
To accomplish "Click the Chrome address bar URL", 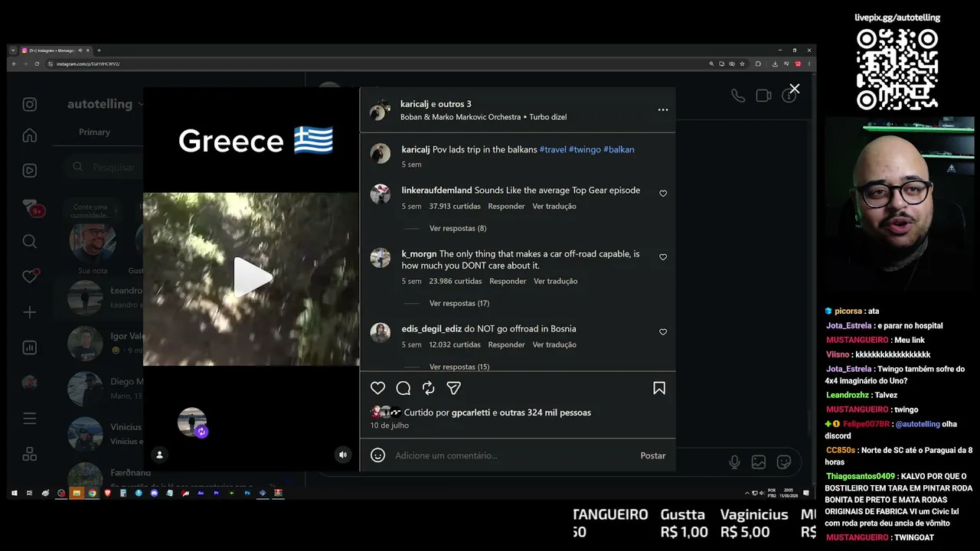I will pos(88,64).
